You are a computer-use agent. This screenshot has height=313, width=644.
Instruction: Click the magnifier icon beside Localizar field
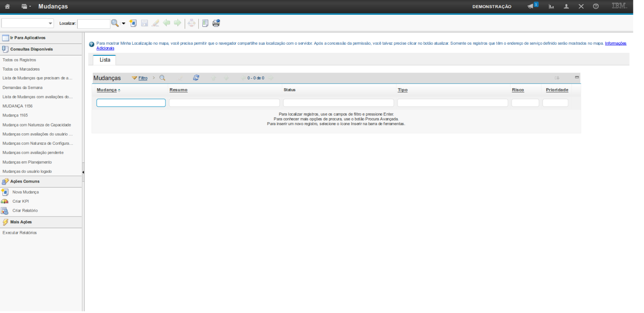[x=115, y=23]
